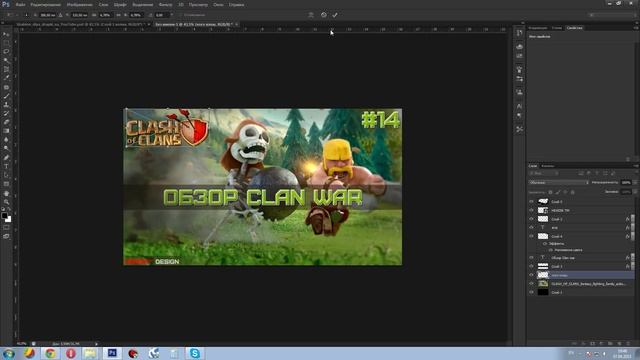Open Skype from the taskbar
640x360 pixels.
point(195,353)
